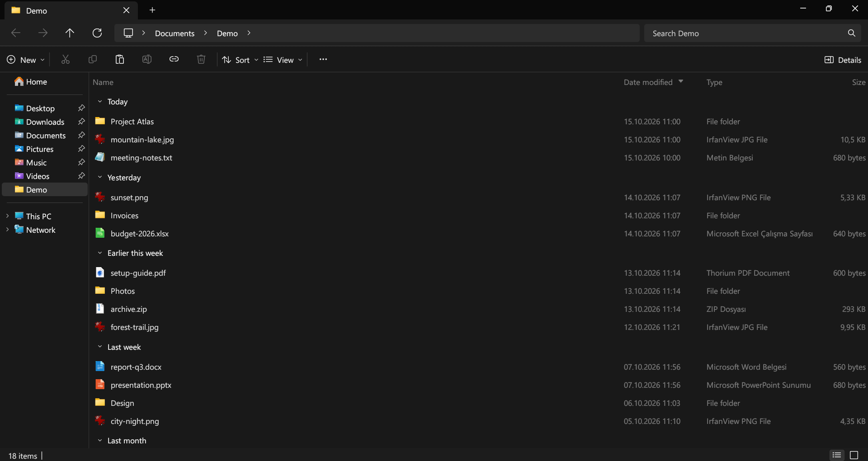Open the New item dropdown
Screen dimensions: 868x461
[x=26, y=60]
